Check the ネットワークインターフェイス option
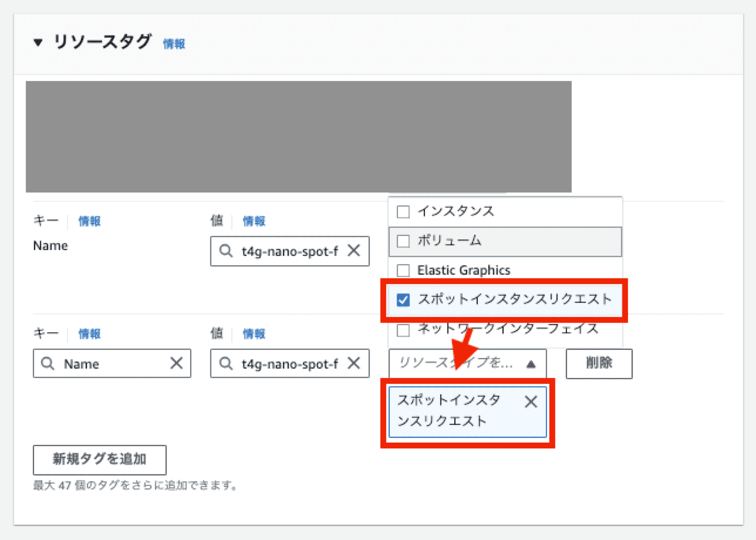Viewport: 756px width, 540px height. tap(403, 330)
